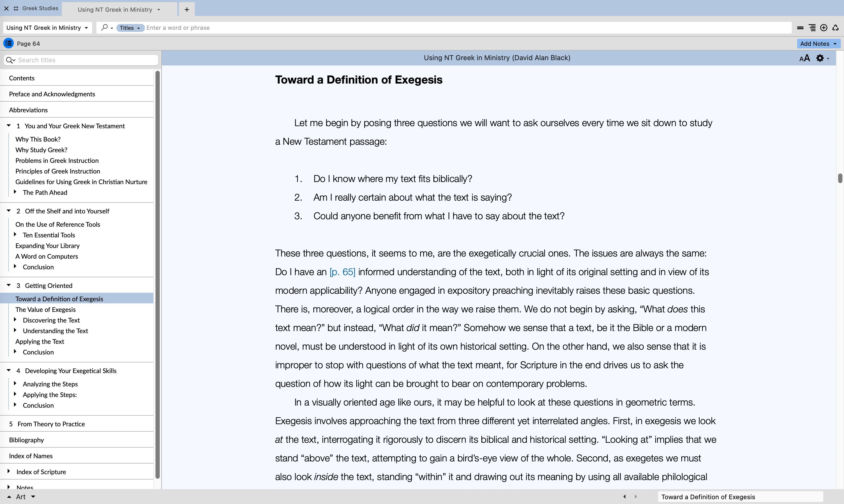Expand Discovering the Text section
The image size is (844, 504).
coord(15,320)
